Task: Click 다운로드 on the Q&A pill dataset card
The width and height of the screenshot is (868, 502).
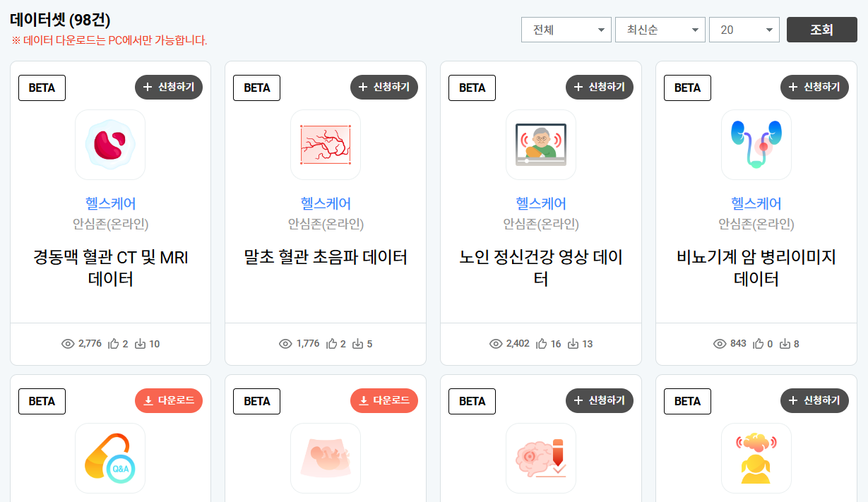Action: click(168, 400)
